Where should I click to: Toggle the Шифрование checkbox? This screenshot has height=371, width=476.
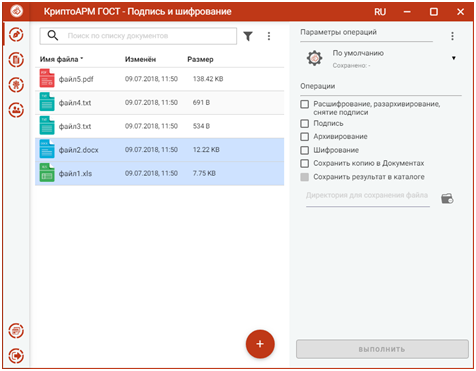305,150
